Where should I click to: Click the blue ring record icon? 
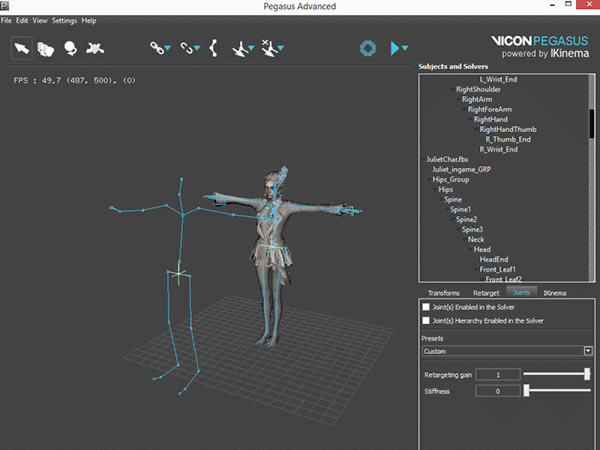click(x=368, y=48)
